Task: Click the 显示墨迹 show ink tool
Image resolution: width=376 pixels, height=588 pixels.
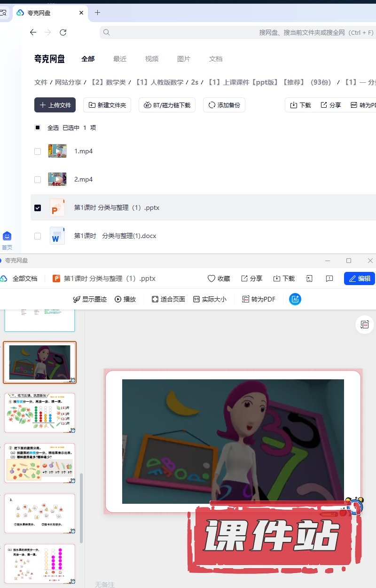Action: 90,299
